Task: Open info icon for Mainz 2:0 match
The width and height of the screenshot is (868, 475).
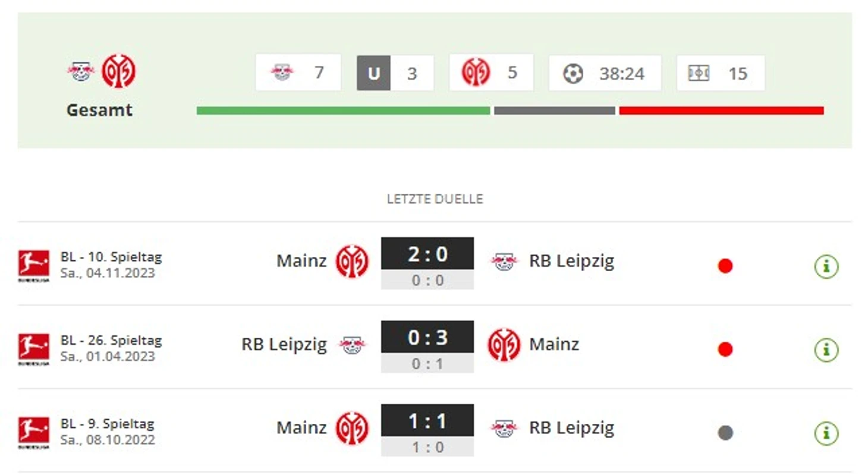Action: 826,266
